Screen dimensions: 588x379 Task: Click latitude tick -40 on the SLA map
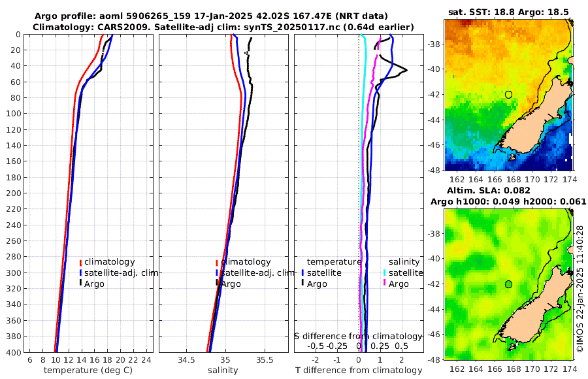[434, 259]
